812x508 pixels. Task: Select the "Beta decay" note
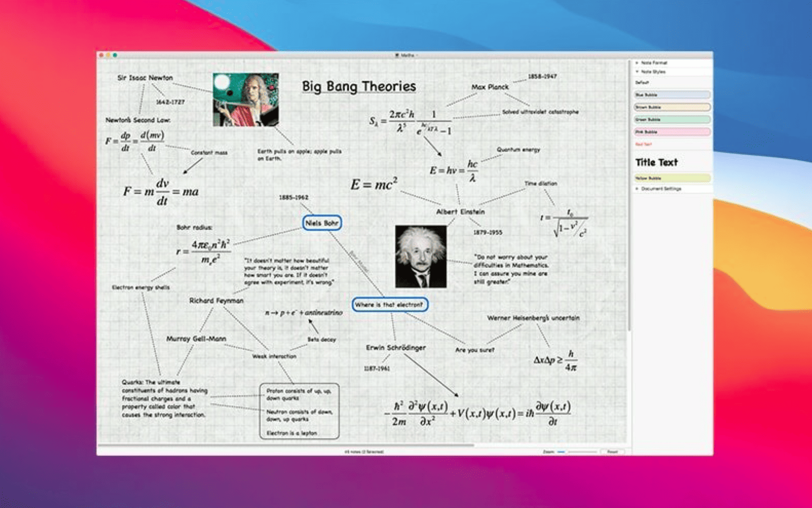[322, 339]
